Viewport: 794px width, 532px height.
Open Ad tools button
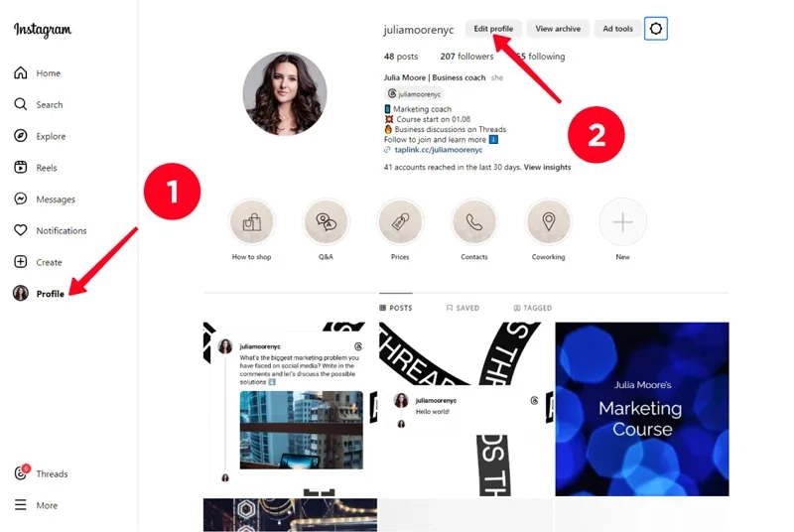pyautogui.click(x=617, y=29)
